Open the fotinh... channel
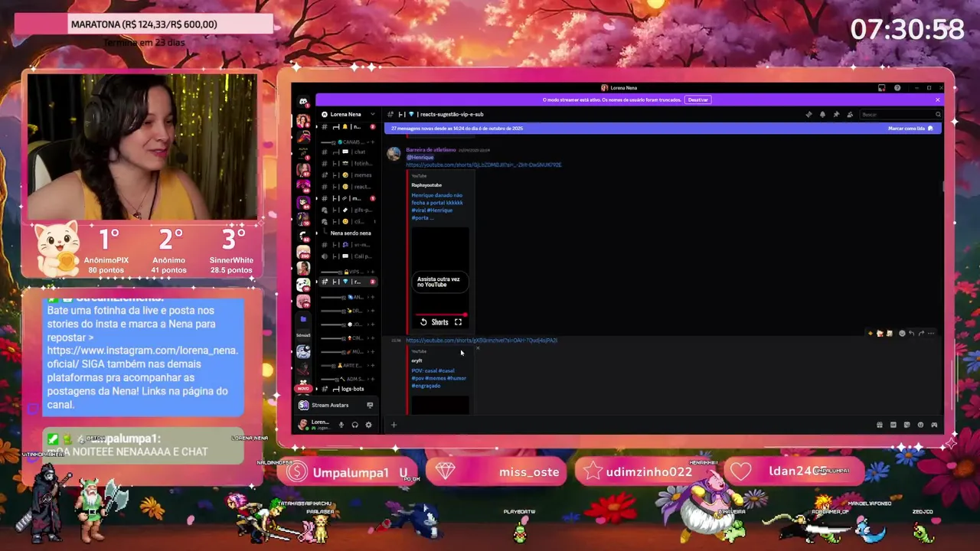980x551 pixels. [x=349, y=163]
